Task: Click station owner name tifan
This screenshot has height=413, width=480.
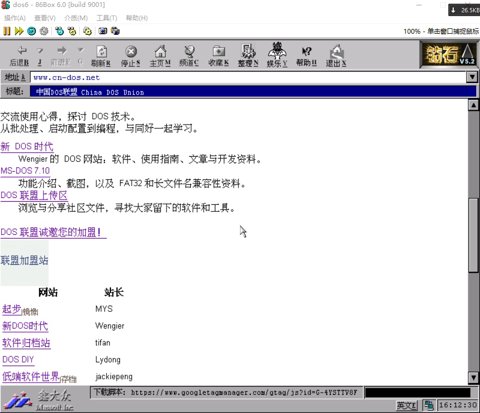Action: 103,343
